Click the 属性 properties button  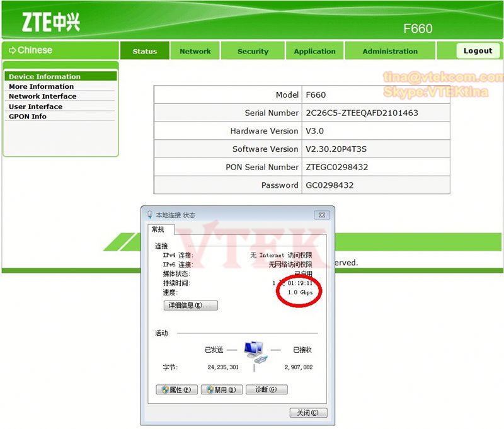[176, 390]
